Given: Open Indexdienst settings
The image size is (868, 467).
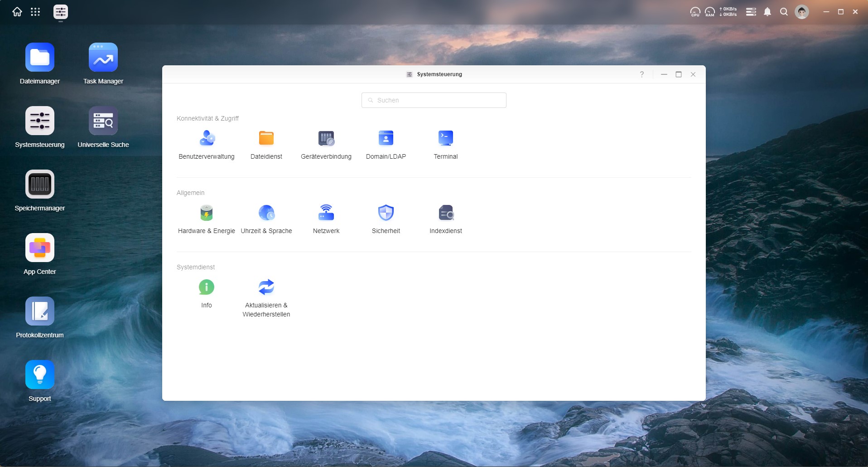Looking at the screenshot, I should tap(446, 213).
